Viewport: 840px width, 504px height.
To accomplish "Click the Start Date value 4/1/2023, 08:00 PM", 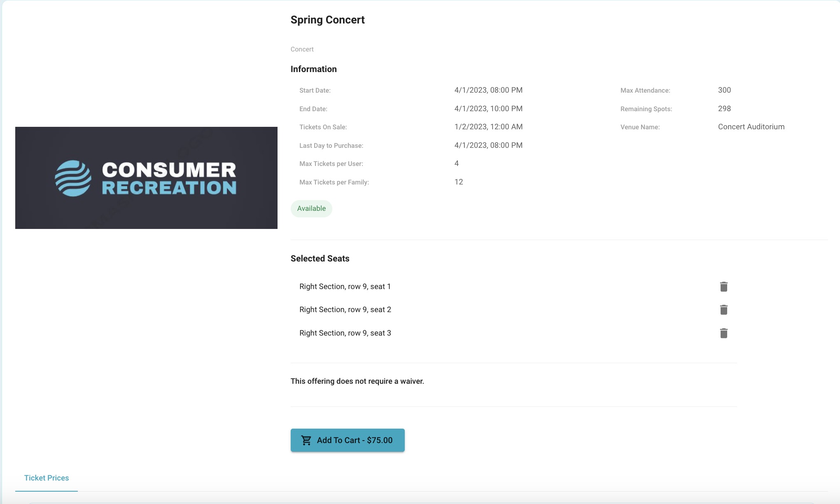I will (488, 90).
